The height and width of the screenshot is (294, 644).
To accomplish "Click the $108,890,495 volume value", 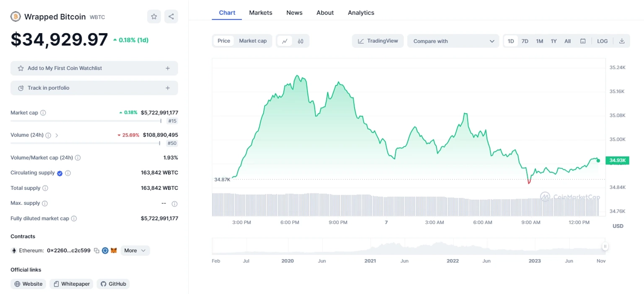I will click(x=161, y=135).
